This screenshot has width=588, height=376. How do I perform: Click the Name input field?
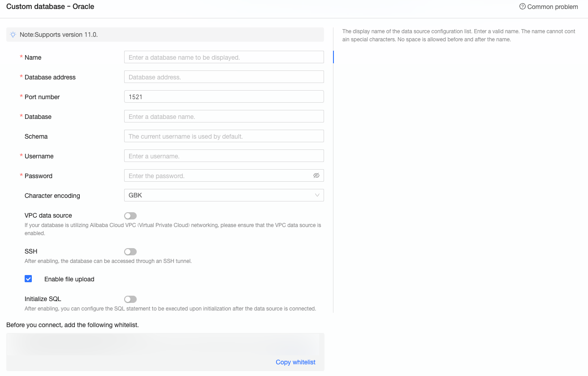coord(223,57)
